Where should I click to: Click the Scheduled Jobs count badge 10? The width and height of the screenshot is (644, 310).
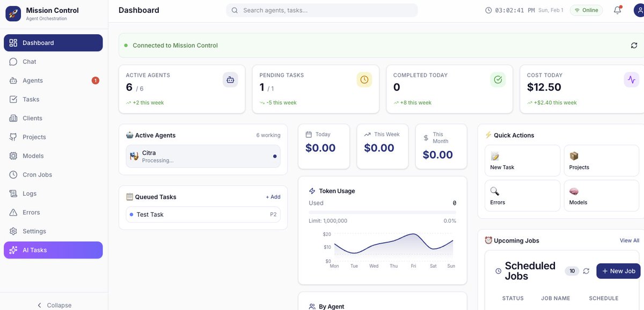tap(572, 271)
